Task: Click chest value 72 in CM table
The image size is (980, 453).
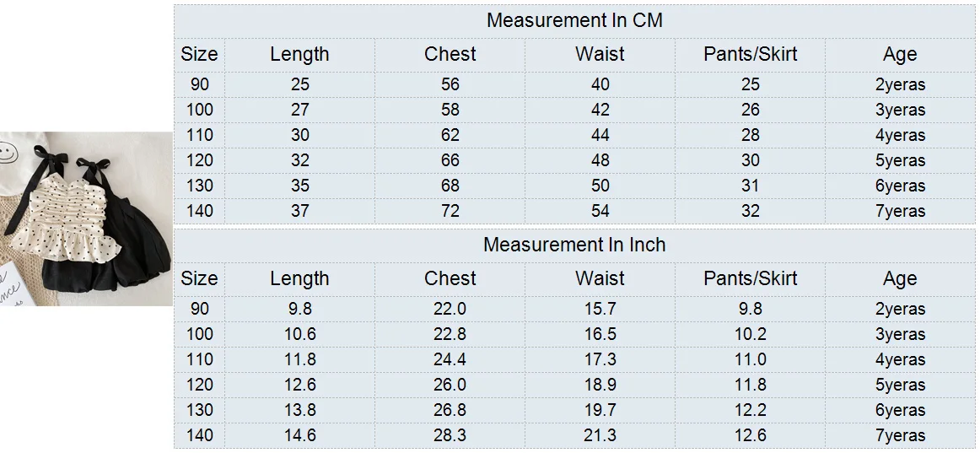Action: (450, 211)
